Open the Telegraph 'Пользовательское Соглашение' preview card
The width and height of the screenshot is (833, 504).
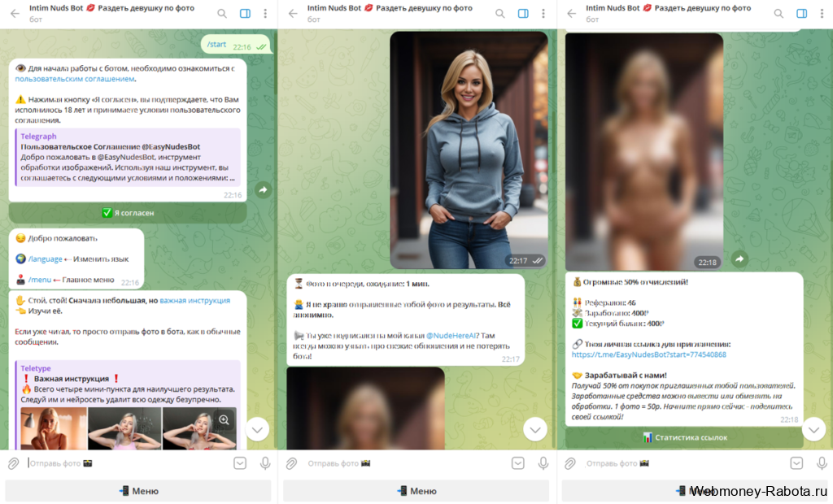click(x=128, y=157)
